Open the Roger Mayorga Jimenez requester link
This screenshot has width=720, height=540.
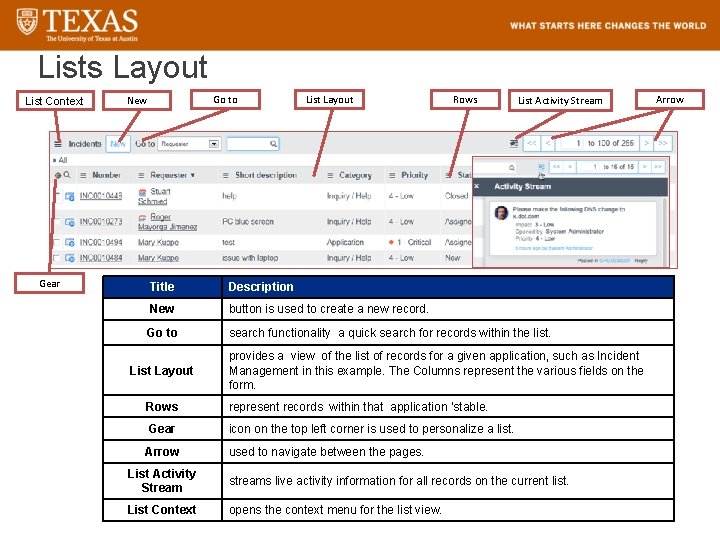point(168,222)
